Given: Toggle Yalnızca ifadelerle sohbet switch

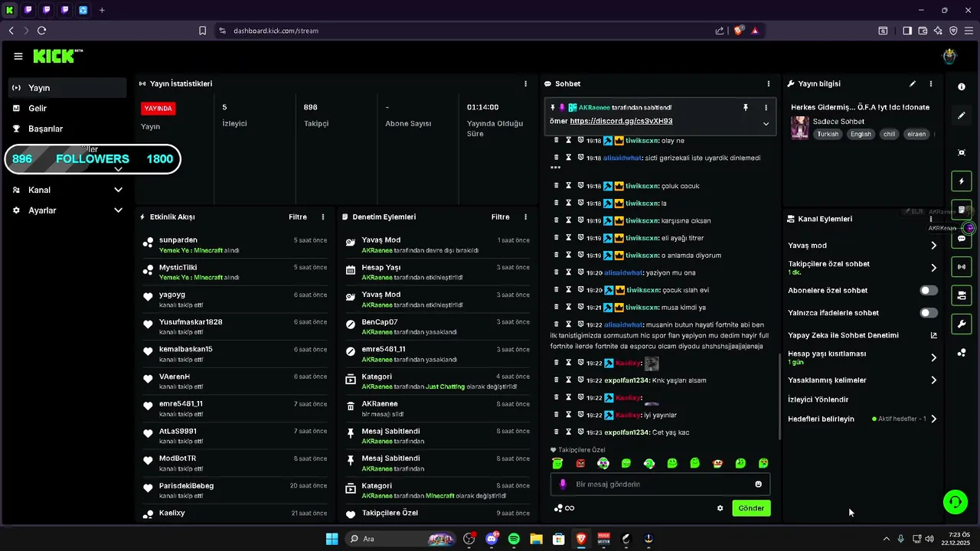Looking at the screenshot, I should (928, 313).
